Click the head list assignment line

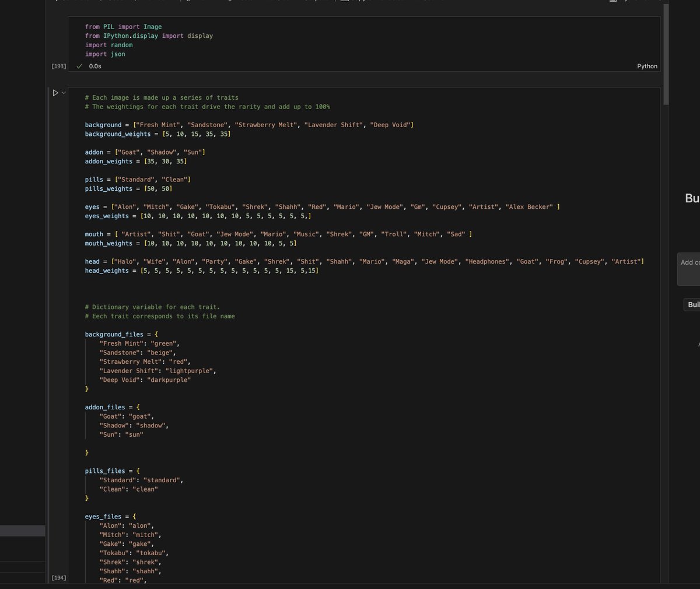(x=365, y=262)
